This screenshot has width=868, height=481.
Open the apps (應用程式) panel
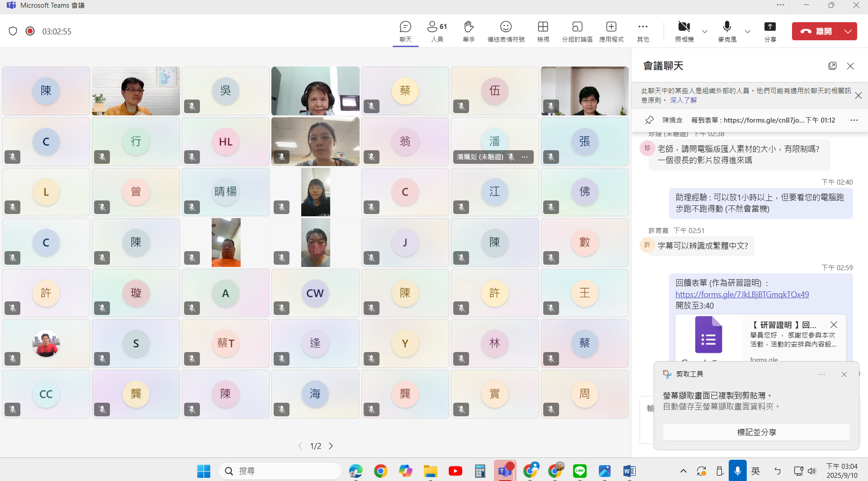[x=611, y=31]
